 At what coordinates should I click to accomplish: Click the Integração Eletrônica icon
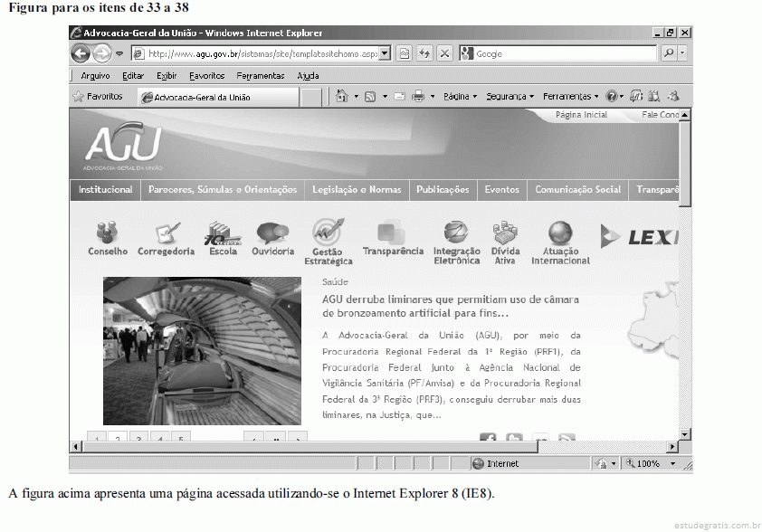point(456,233)
